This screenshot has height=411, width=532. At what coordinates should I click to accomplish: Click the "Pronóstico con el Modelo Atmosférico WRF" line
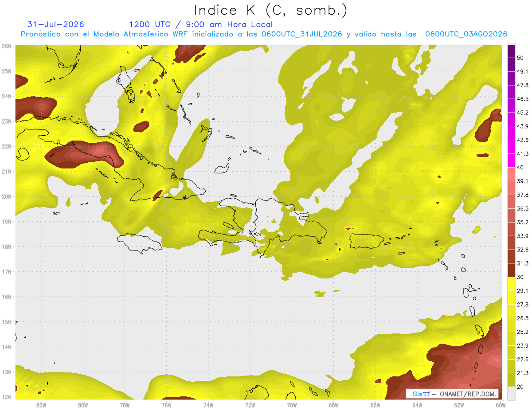[x=264, y=34]
